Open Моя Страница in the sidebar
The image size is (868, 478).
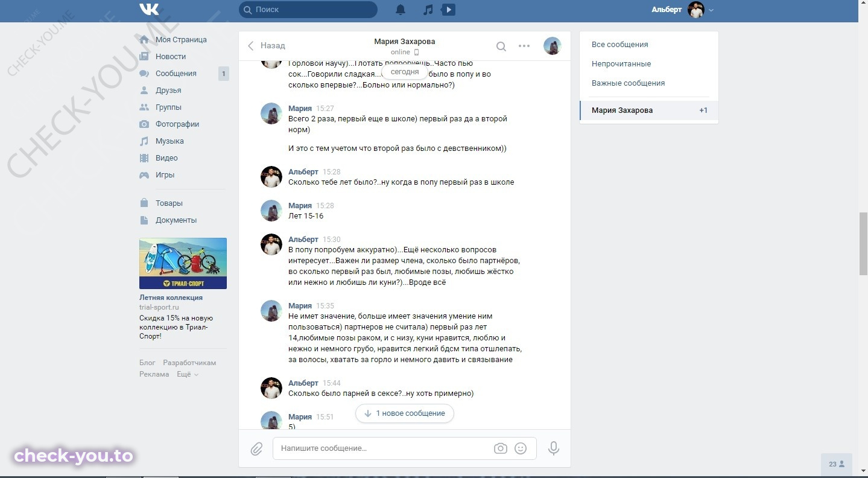click(x=181, y=39)
